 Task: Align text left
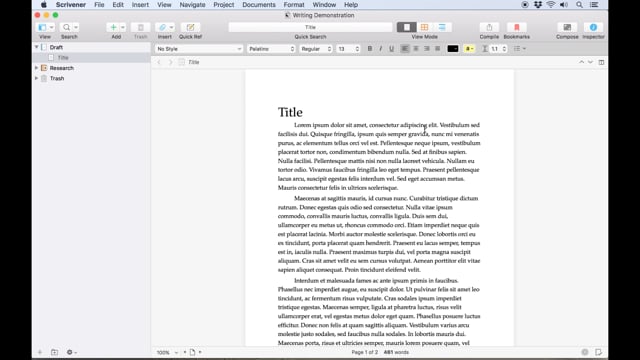[x=404, y=49]
